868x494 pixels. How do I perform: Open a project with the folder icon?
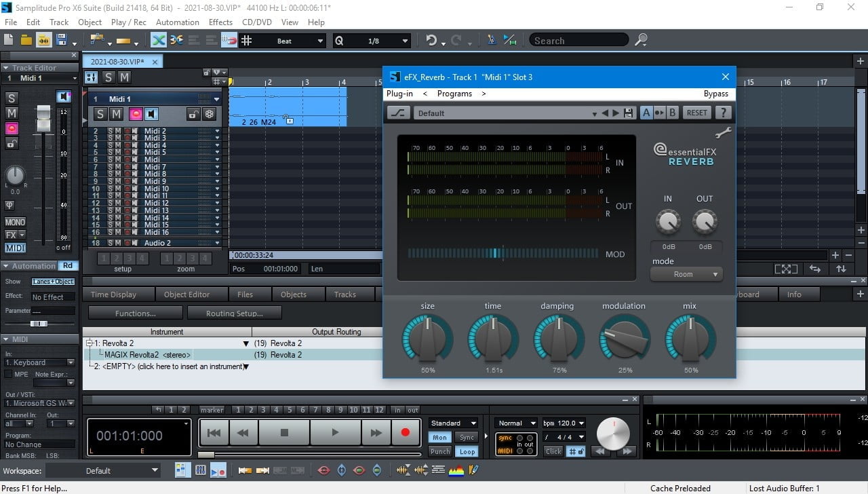[x=26, y=41]
